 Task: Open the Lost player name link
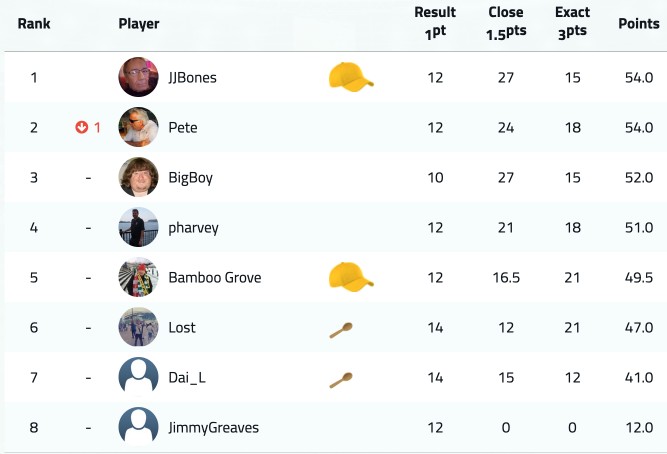(182, 327)
